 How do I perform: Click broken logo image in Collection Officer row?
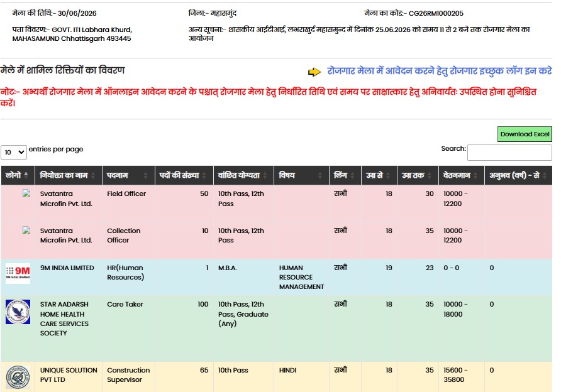(26, 230)
